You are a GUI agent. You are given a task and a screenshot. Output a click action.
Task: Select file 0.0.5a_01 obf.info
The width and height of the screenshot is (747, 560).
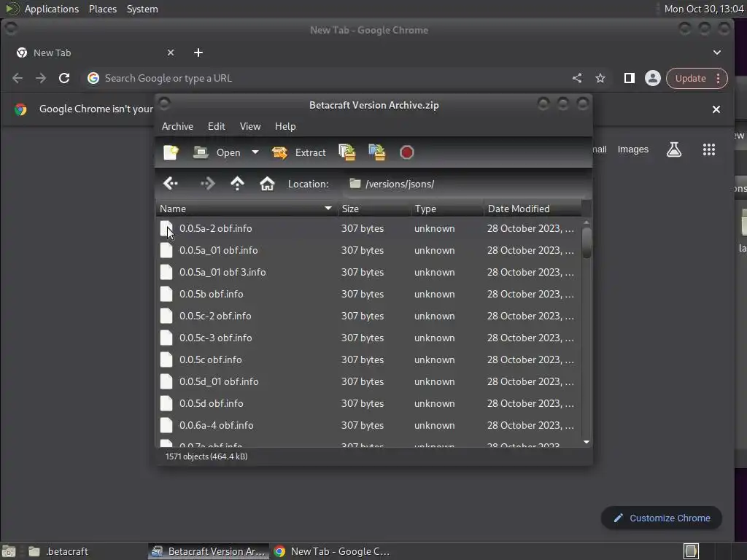pyautogui.click(x=368, y=251)
